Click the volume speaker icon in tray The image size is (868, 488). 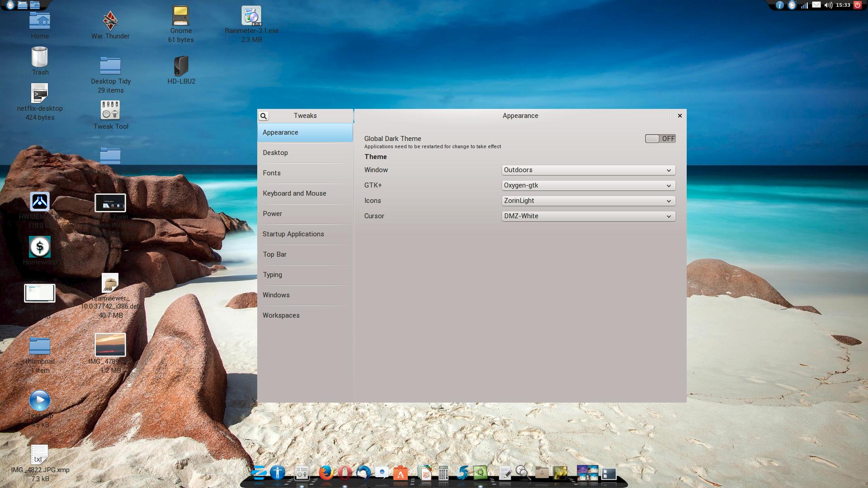tap(828, 5)
